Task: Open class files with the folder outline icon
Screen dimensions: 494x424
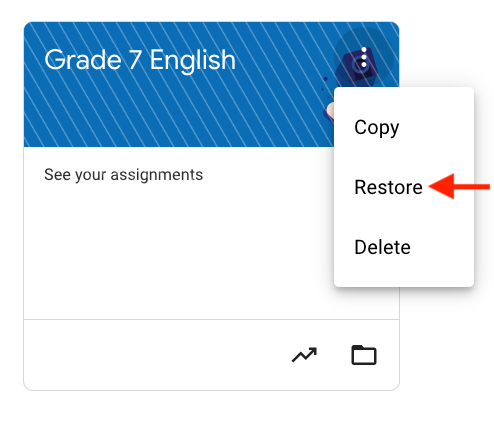Action: coord(364,355)
